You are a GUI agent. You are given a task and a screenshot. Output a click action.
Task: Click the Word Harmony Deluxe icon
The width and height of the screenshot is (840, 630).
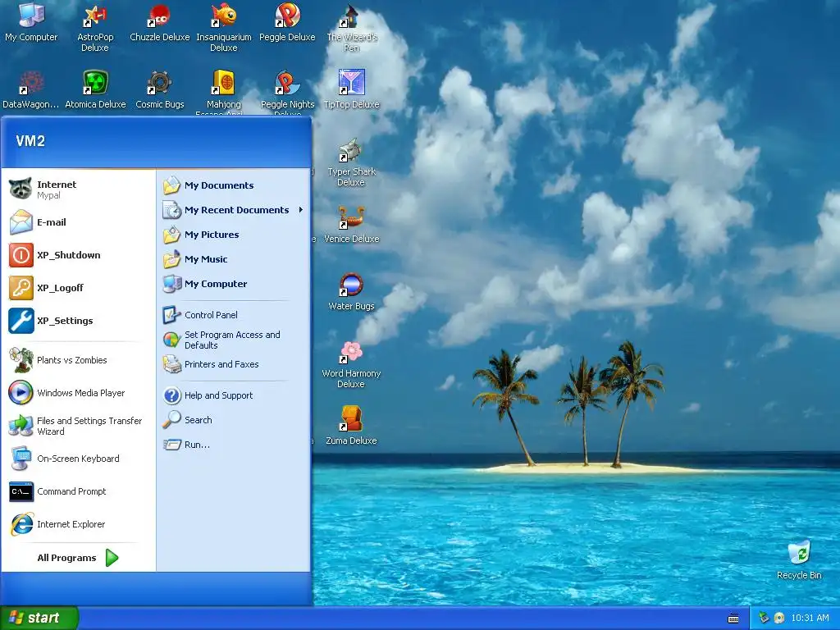351,364
